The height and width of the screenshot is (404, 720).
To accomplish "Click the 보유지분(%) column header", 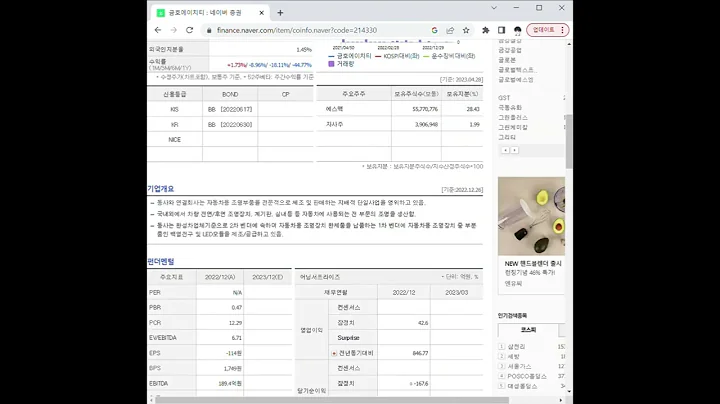I will tap(462, 94).
